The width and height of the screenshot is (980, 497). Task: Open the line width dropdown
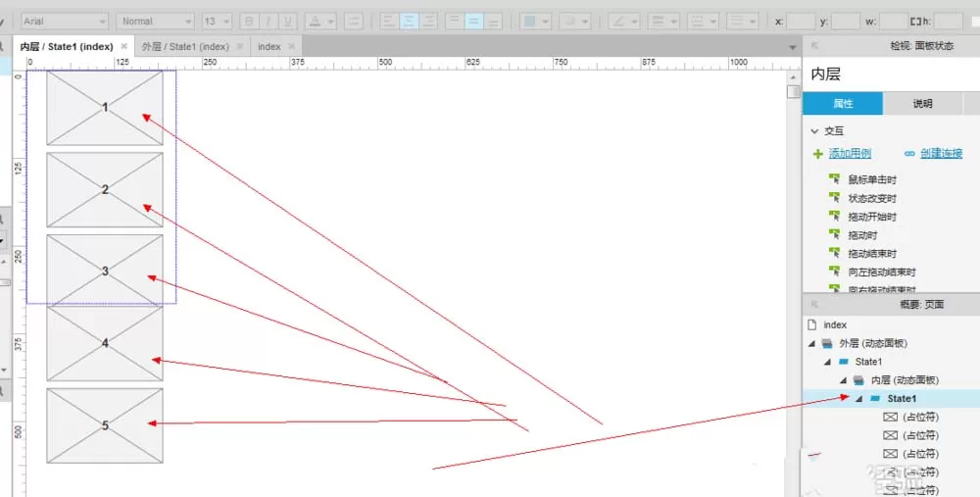(x=663, y=22)
